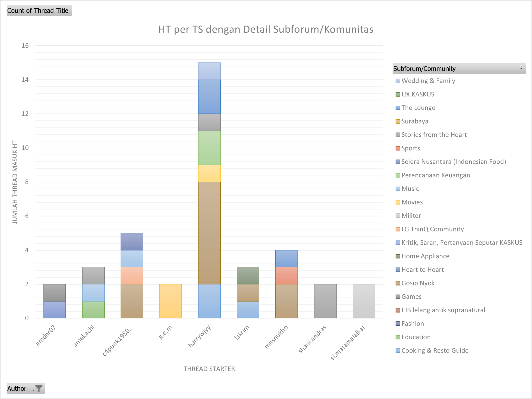The height and width of the screenshot is (399, 532).
Task: Click the tall Gosip Nyok! segment in harrywjyy bar
Action: pos(209,233)
